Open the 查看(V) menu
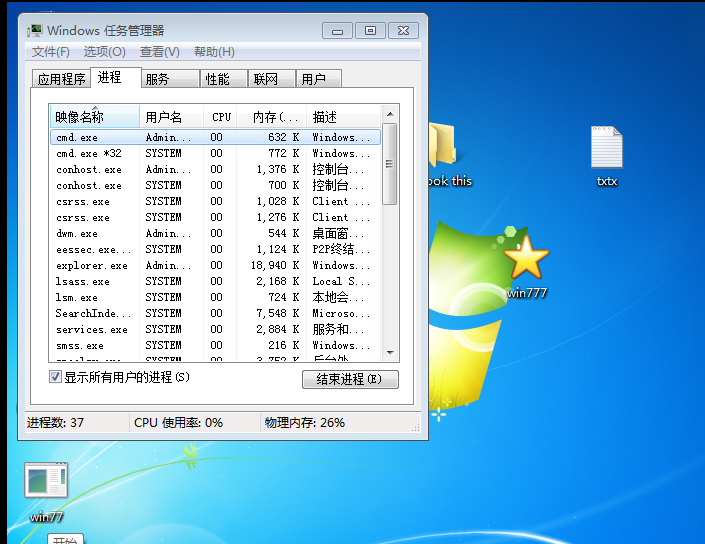 (x=159, y=52)
